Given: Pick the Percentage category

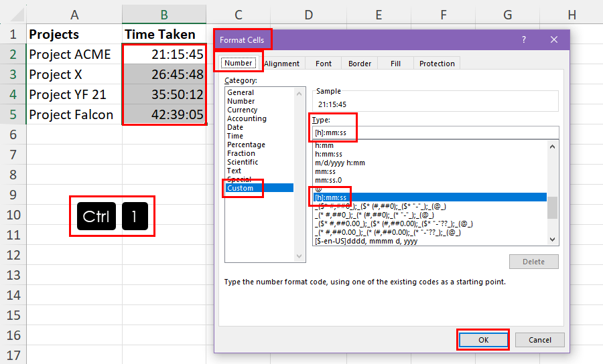Looking at the screenshot, I should 246,145.
